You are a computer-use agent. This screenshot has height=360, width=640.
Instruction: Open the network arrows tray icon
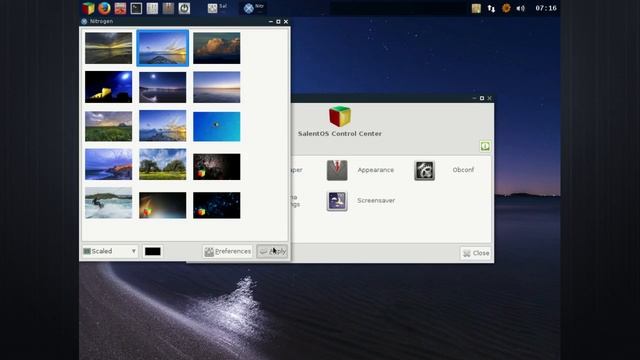tap(491, 8)
